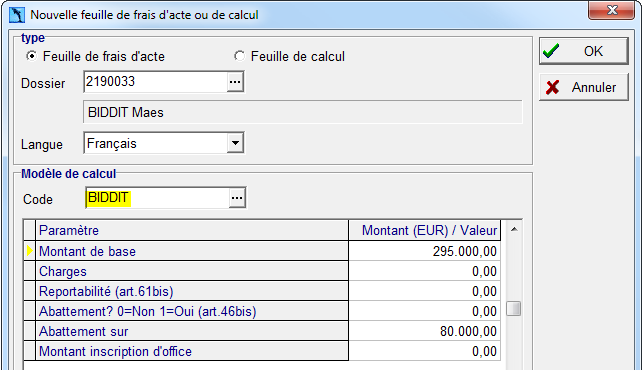This screenshot has height=370, width=642.
Task: Select the Montant de base row
Action: (x=262, y=251)
